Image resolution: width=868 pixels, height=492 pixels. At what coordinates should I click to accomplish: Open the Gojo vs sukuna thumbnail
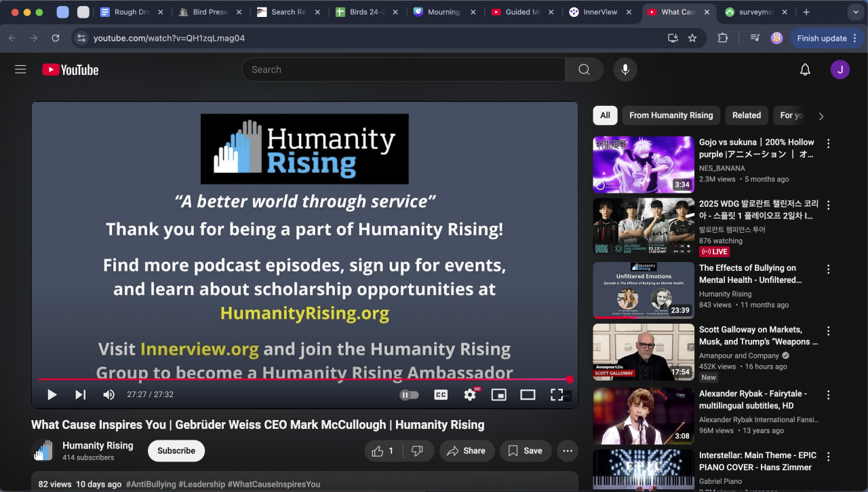pyautogui.click(x=644, y=165)
